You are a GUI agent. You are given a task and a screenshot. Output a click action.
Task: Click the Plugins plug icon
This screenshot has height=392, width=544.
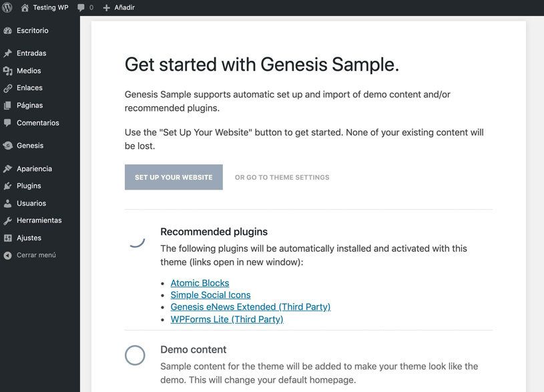click(7, 186)
